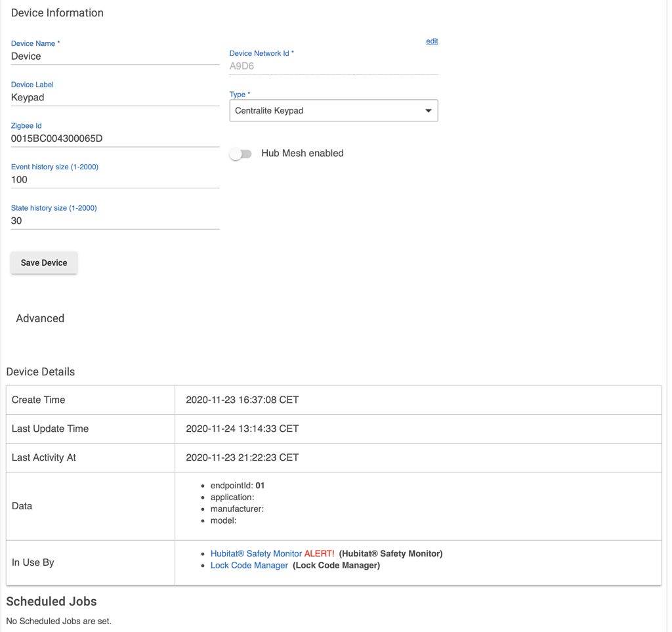Image resolution: width=672 pixels, height=632 pixels.
Task: Open the Lock Code Manager link
Action: point(249,565)
